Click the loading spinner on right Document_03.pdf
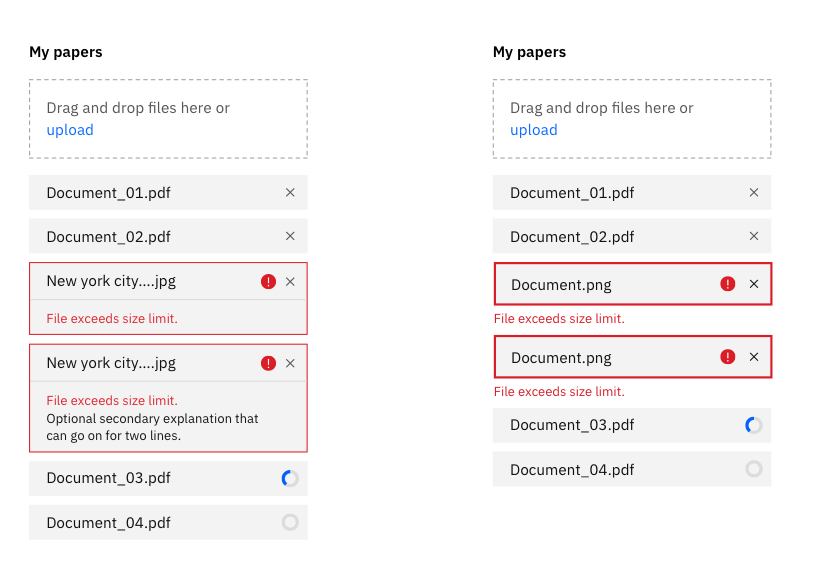 point(754,425)
